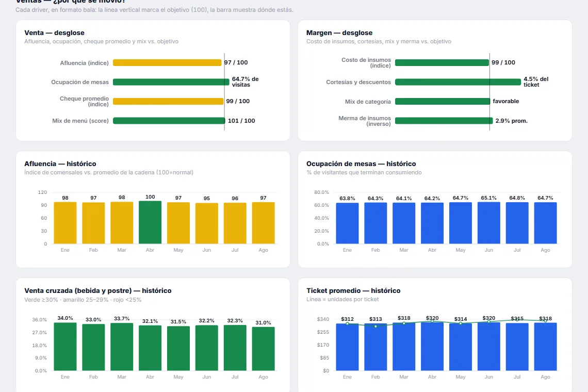Screen dimensions: 588x392
Task: Click the Ene bar in Ocupación de mesas histórico
Action: click(347, 223)
